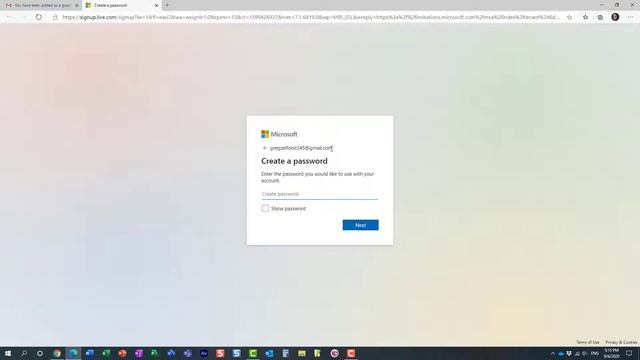
Task: Launch Word from the taskbar
Action: point(90,353)
